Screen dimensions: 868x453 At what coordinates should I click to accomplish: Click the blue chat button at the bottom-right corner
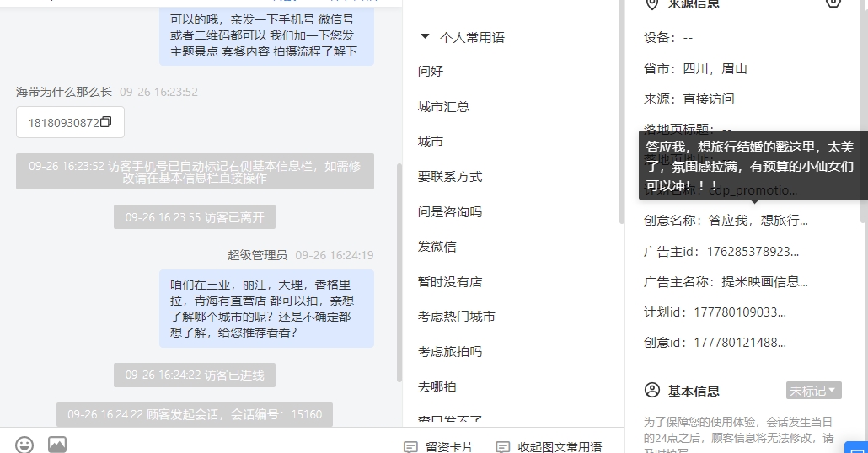856,447
